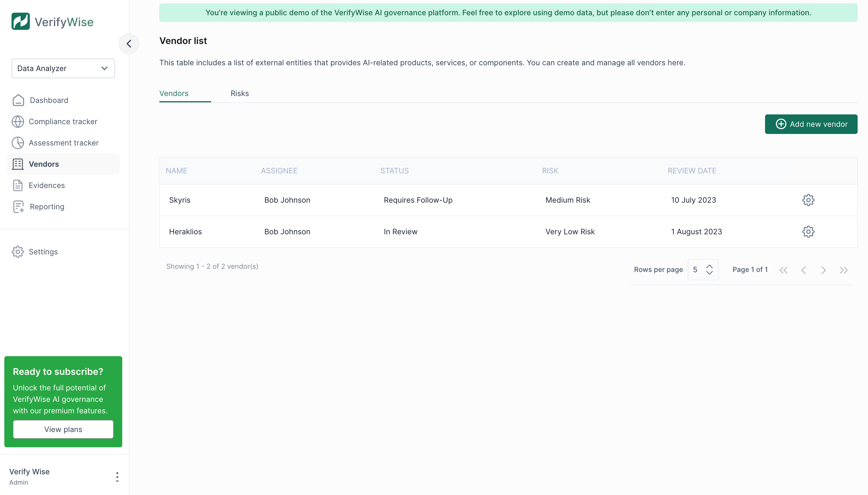The image size is (868, 495).
Task: Click the Add new vendor button
Action: 811,124
